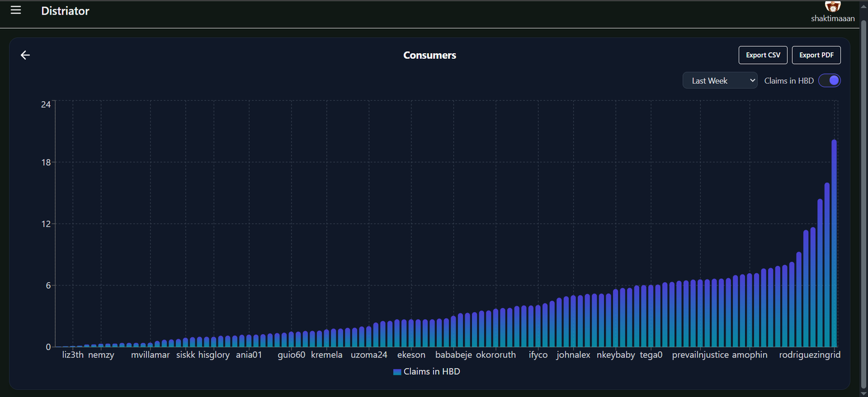The height and width of the screenshot is (397, 868).
Task: Click the liz3th x-axis label
Action: point(73,355)
